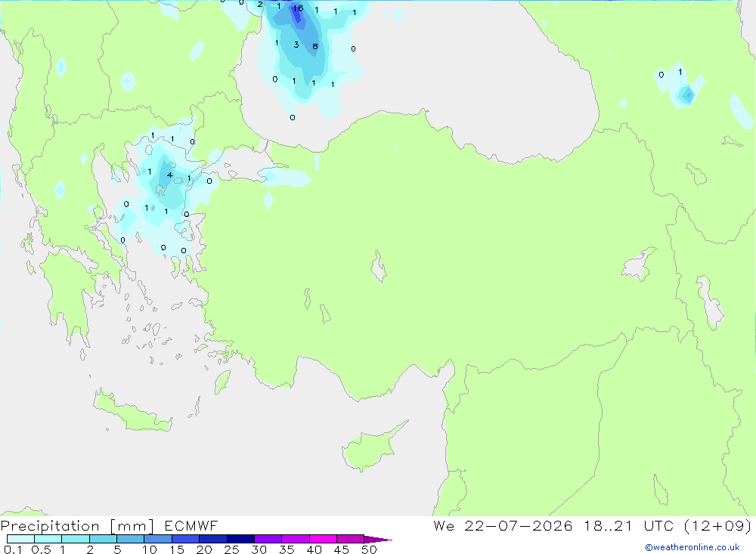Viewport: 756px width, 554px height.
Task: Click the Cyprus island on the map
Action: click(375, 446)
